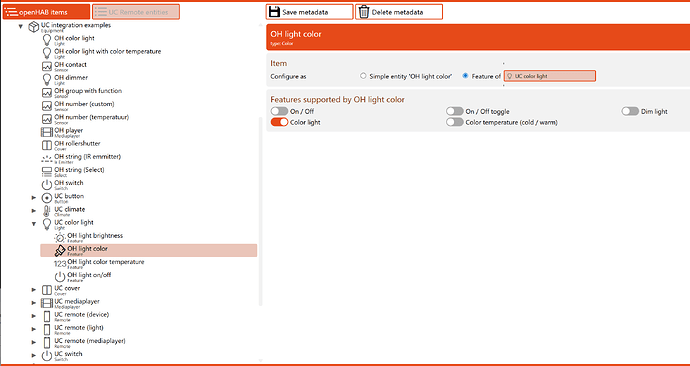Enable the Dim light toggle
690x366 pixels.
(x=630, y=111)
